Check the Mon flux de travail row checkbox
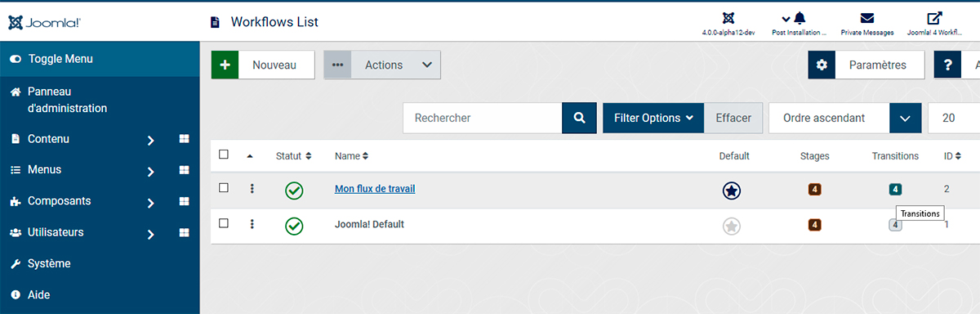980x314 pixels. 224,188
